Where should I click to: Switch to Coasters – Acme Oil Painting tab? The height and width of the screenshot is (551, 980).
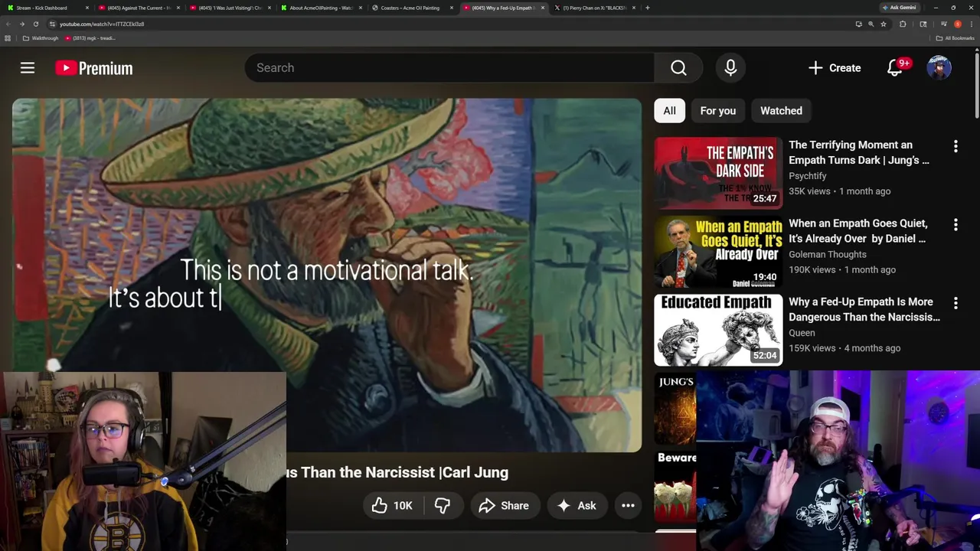(410, 8)
